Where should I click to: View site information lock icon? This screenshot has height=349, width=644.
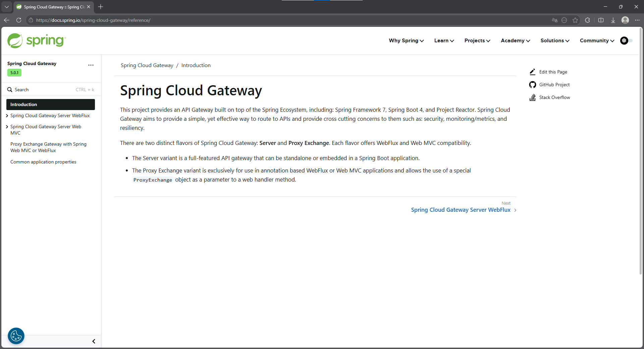tap(31, 20)
